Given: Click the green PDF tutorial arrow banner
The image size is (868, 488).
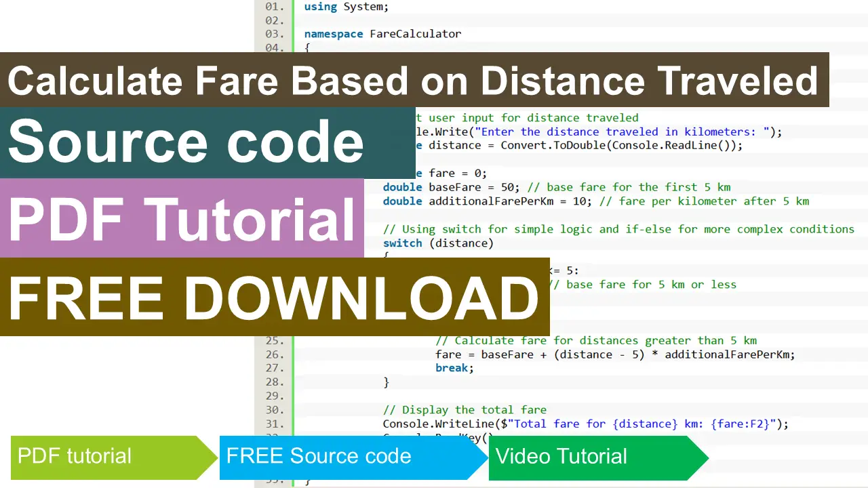Looking at the screenshot, I should [75, 456].
